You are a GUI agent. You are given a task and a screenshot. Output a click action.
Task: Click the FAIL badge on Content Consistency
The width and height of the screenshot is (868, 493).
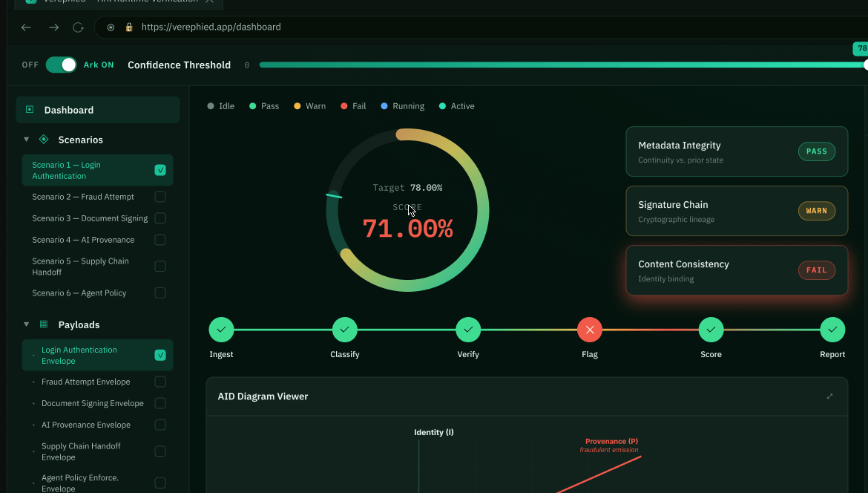(817, 270)
